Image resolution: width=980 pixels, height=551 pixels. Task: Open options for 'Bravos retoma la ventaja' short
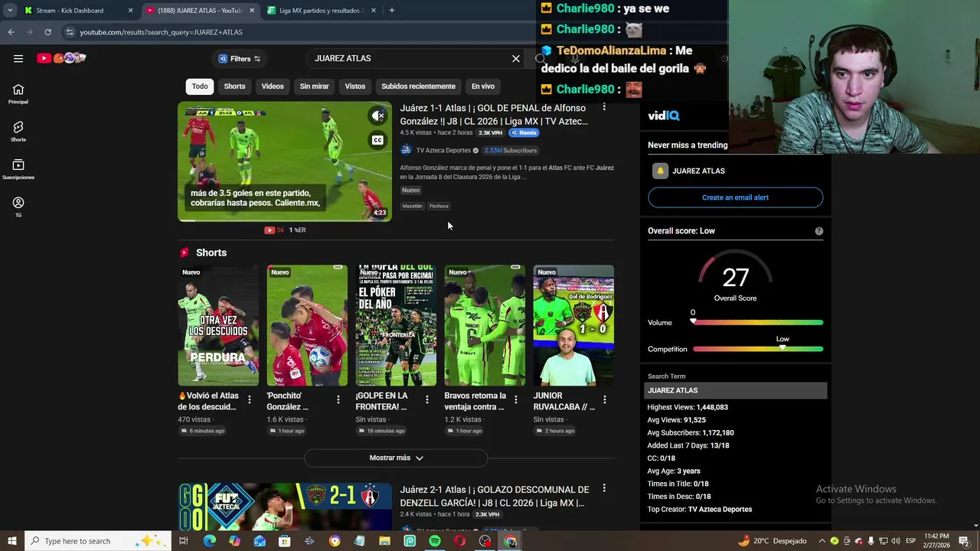(515, 399)
